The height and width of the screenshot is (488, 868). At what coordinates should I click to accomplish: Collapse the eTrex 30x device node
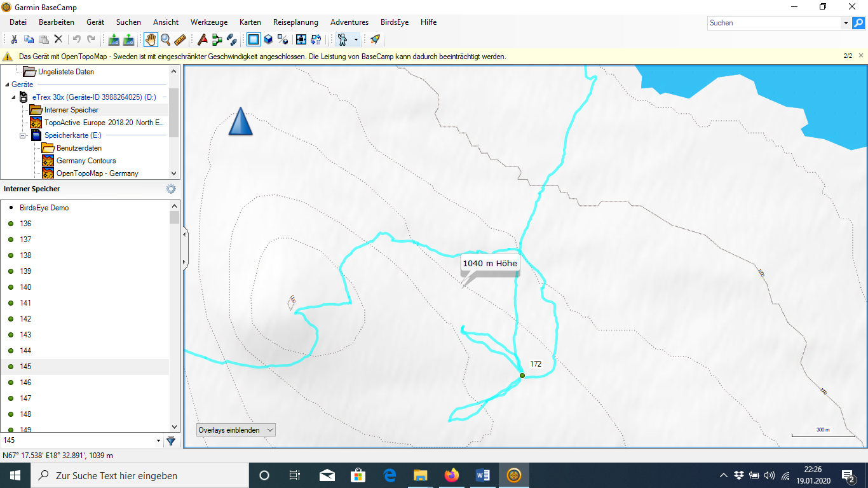click(13, 97)
